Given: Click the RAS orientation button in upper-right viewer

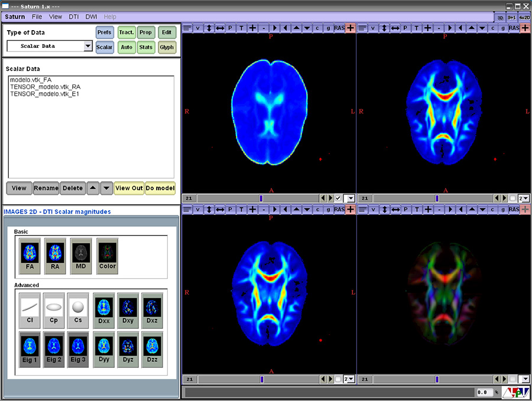Looking at the screenshot, I should [x=514, y=28].
